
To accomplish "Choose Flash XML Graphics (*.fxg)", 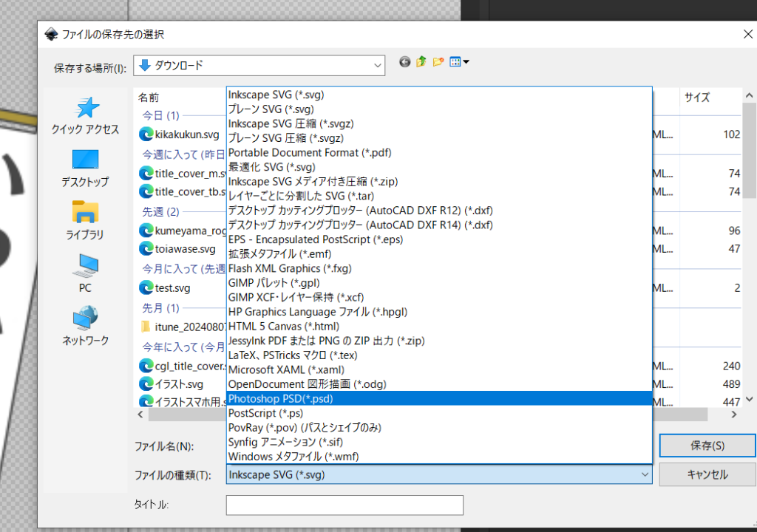I will click(439, 268).
